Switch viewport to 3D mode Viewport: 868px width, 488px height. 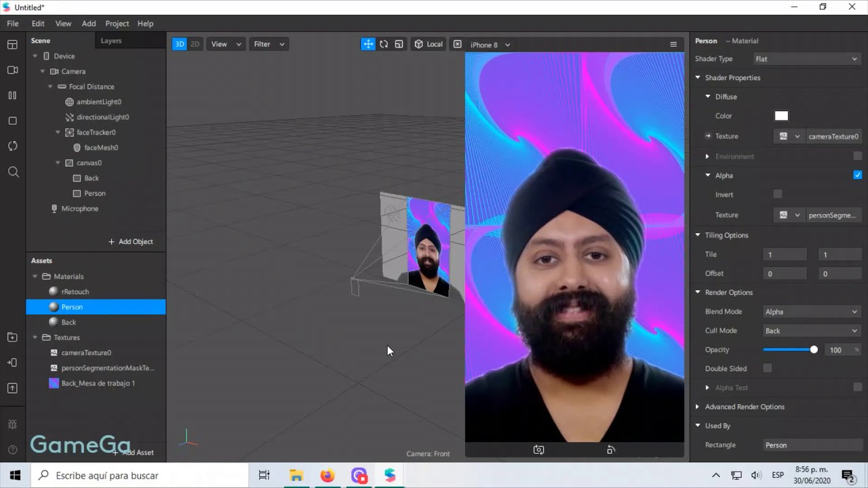click(x=180, y=44)
